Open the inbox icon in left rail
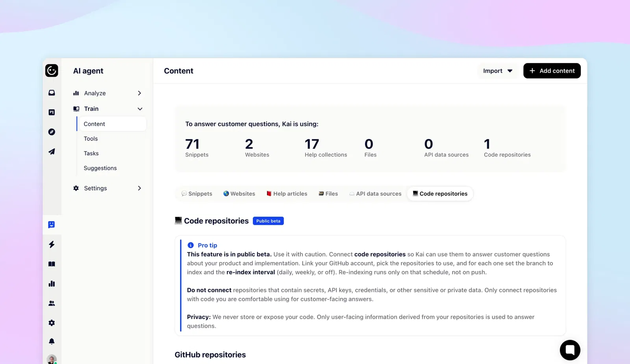This screenshot has height=364, width=630. click(52, 93)
